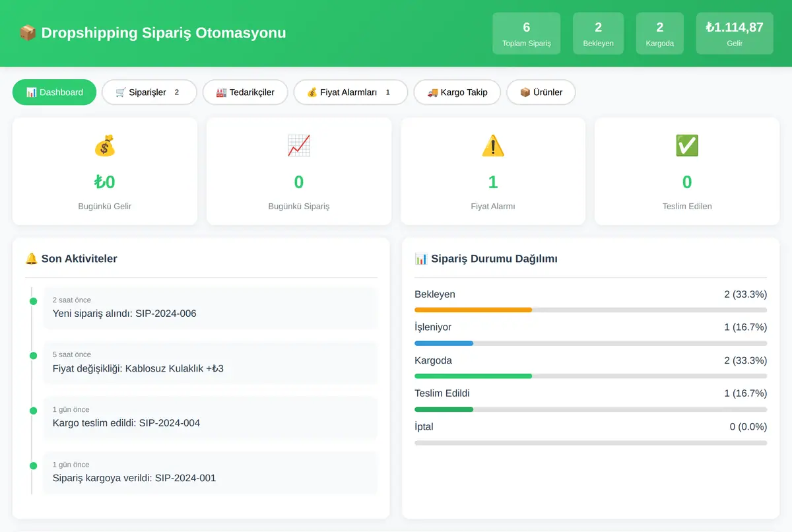Click the Bekleyen '2 (33.3%)' value
The height and width of the screenshot is (532, 792).
pyautogui.click(x=746, y=294)
